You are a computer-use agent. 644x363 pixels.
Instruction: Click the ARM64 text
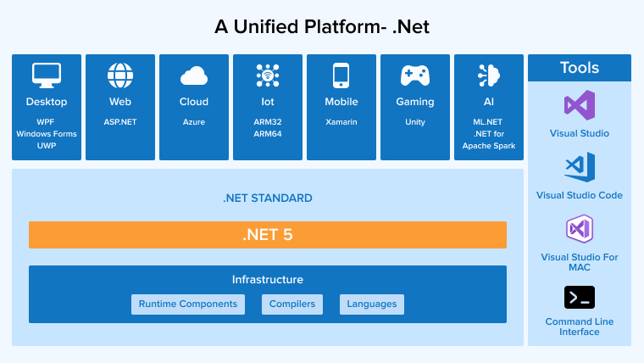268,134
